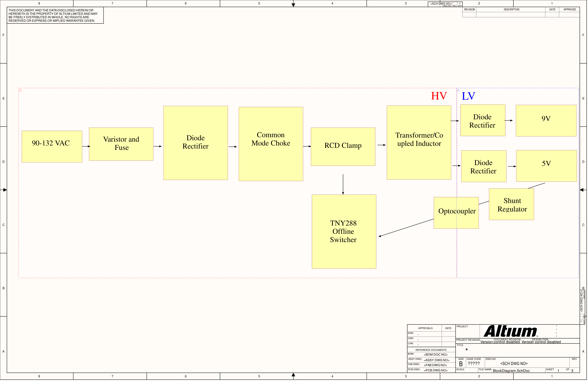Select the 9V output block
The width and height of the screenshot is (588, 381).
click(546, 121)
